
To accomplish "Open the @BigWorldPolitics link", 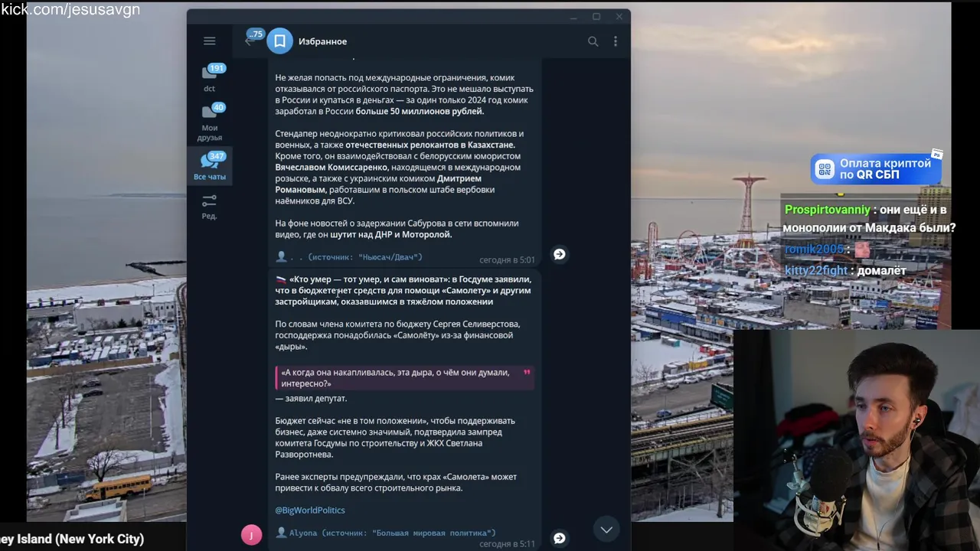I will (310, 510).
